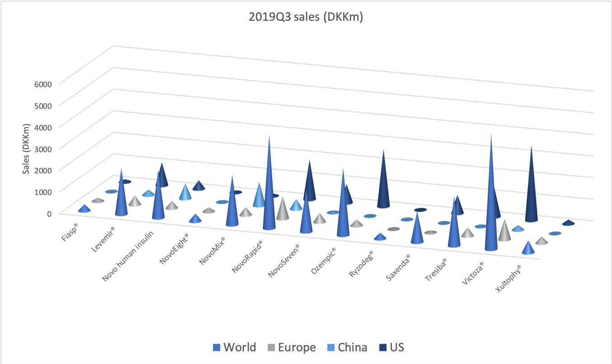Click the 0 axis value
Screen dimensions: 612x364
(50, 213)
